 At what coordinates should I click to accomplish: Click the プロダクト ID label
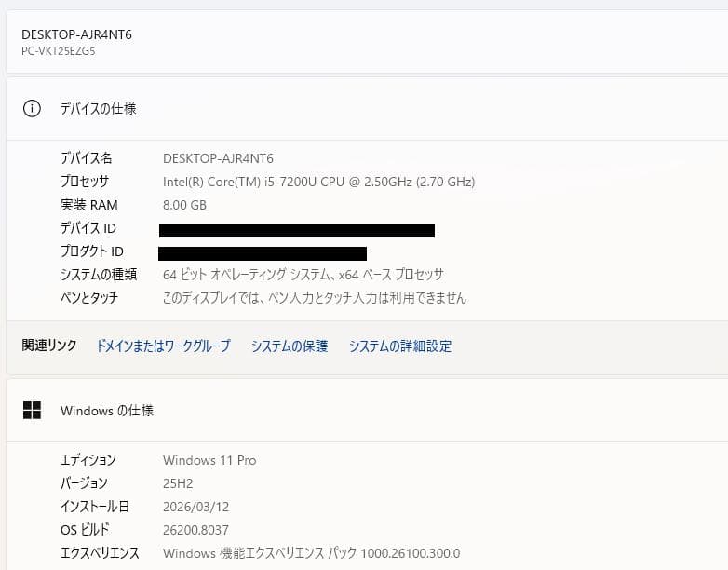click(x=92, y=251)
